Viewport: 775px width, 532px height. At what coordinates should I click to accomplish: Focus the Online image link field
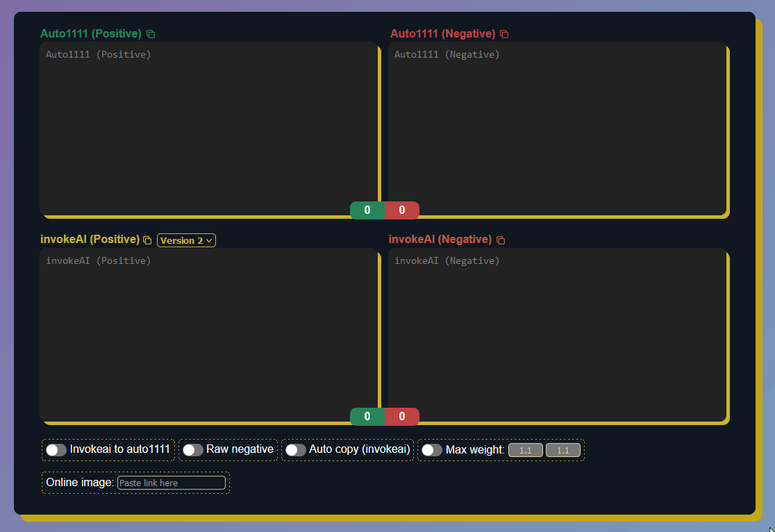click(172, 483)
